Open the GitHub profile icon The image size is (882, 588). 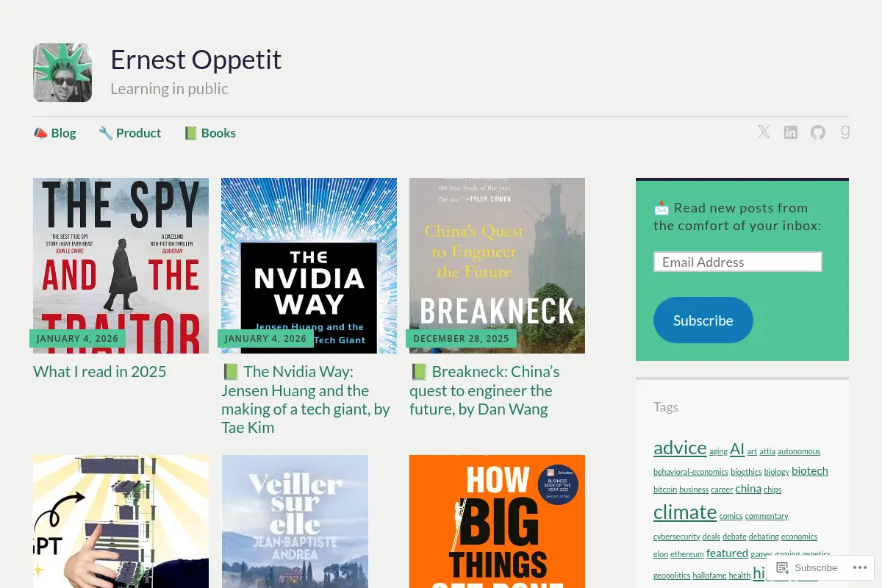[818, 132]
